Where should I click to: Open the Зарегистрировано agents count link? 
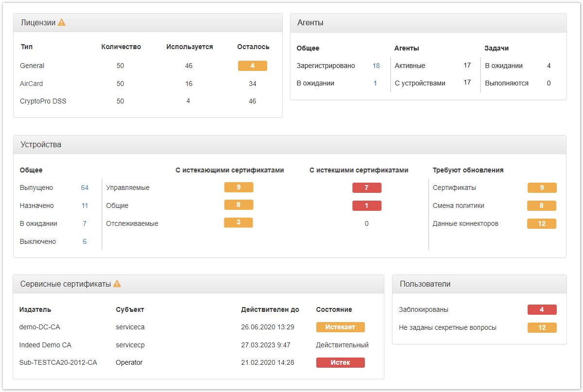376,66
